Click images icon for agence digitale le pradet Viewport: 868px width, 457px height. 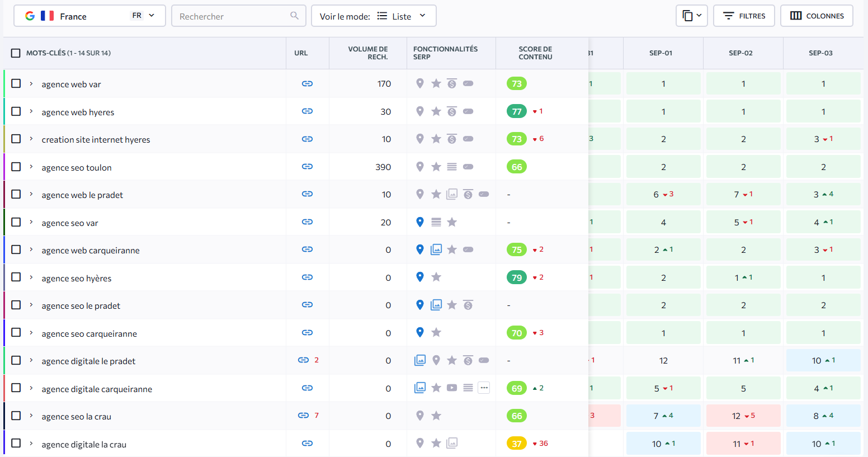click(420, 360)
